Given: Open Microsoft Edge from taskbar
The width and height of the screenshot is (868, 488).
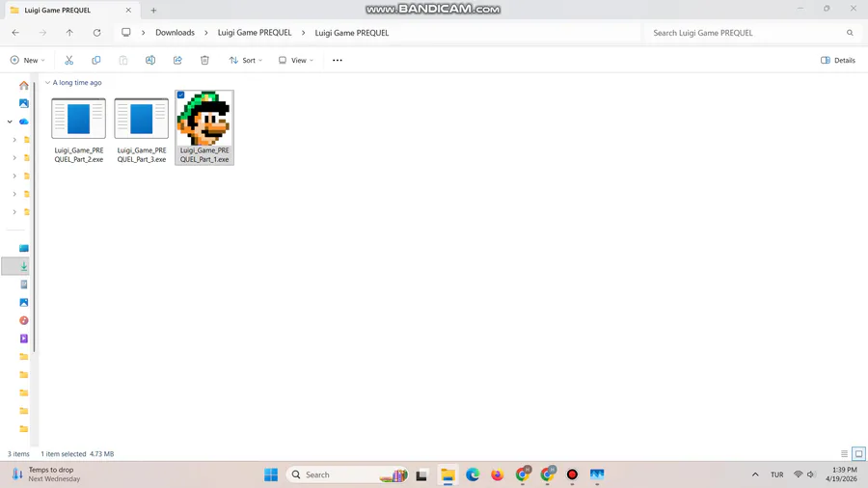Looking at the screenshot, I should 473,474.
